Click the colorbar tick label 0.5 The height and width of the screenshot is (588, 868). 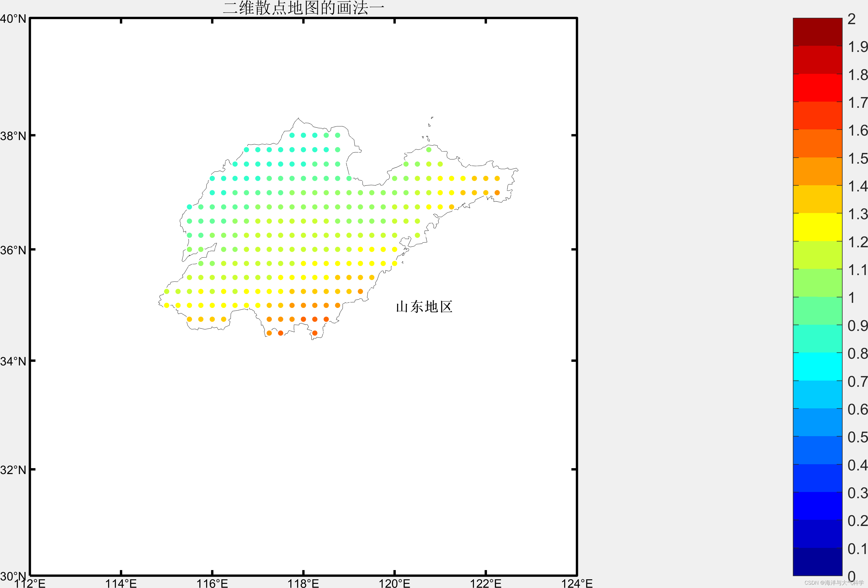point(858,437)
